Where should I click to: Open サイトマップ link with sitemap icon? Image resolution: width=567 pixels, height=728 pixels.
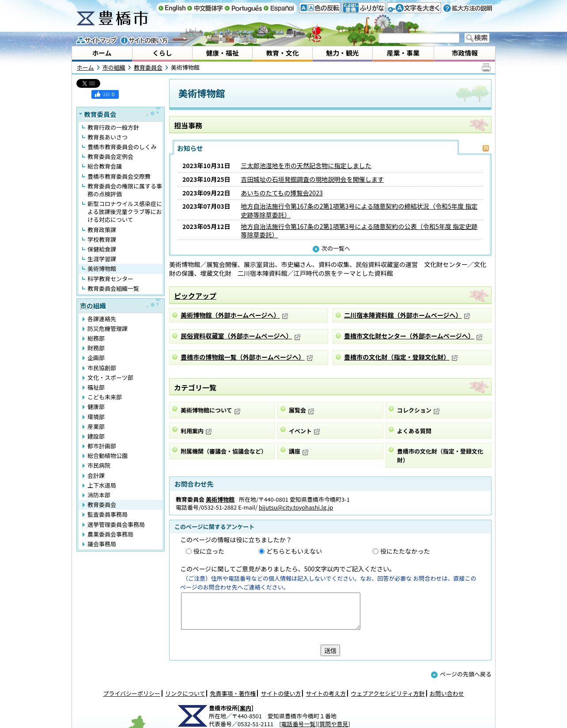click(96, 40)
